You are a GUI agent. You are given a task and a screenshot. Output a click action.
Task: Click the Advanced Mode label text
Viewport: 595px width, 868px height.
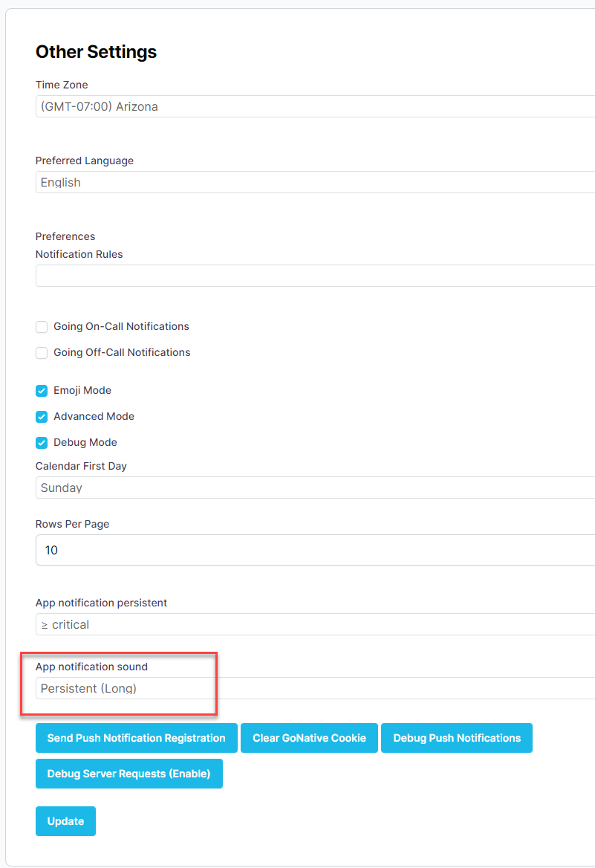[x=94, y=416]
